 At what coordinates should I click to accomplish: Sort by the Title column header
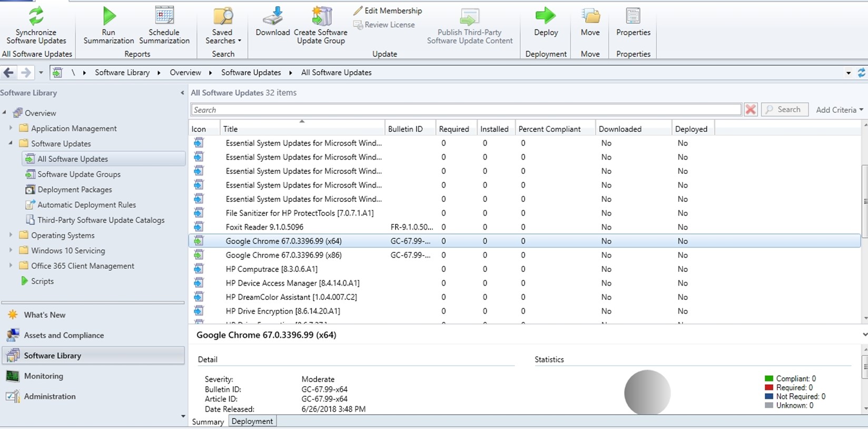pyautogui.click(x=302, y=129)
